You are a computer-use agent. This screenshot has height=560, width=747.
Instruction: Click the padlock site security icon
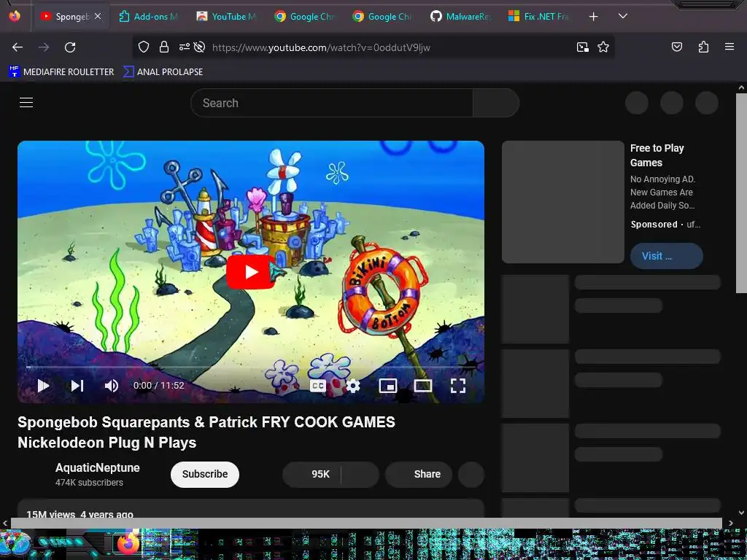[x=164, y=47]
